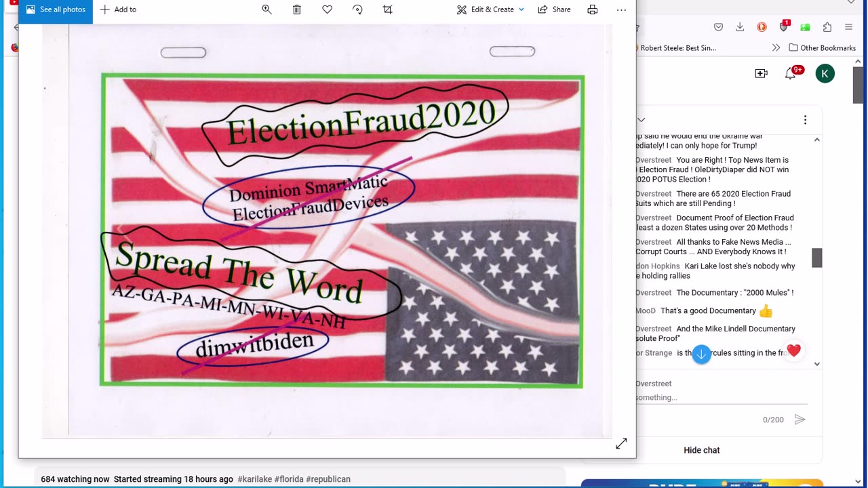Click the green extension icon in browser toolbar
Viewport: 868px width, 488px height.
[x=805, y=27]
